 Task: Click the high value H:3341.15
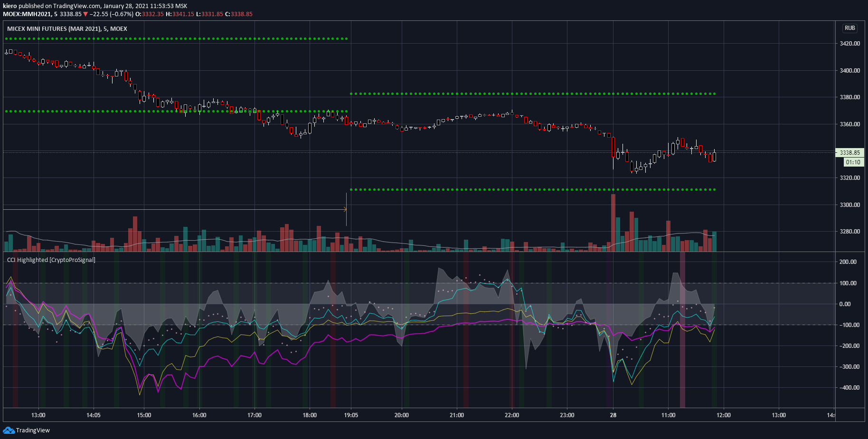(180, 14)
